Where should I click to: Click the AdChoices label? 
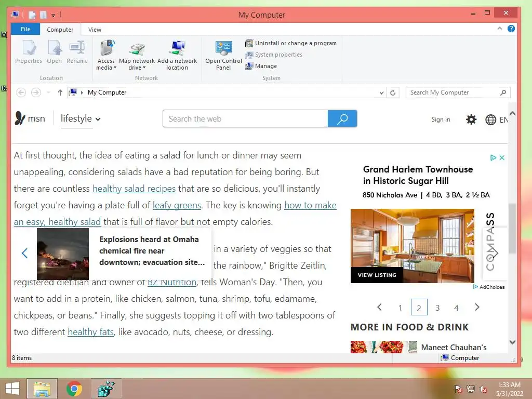tap(491, 287)
